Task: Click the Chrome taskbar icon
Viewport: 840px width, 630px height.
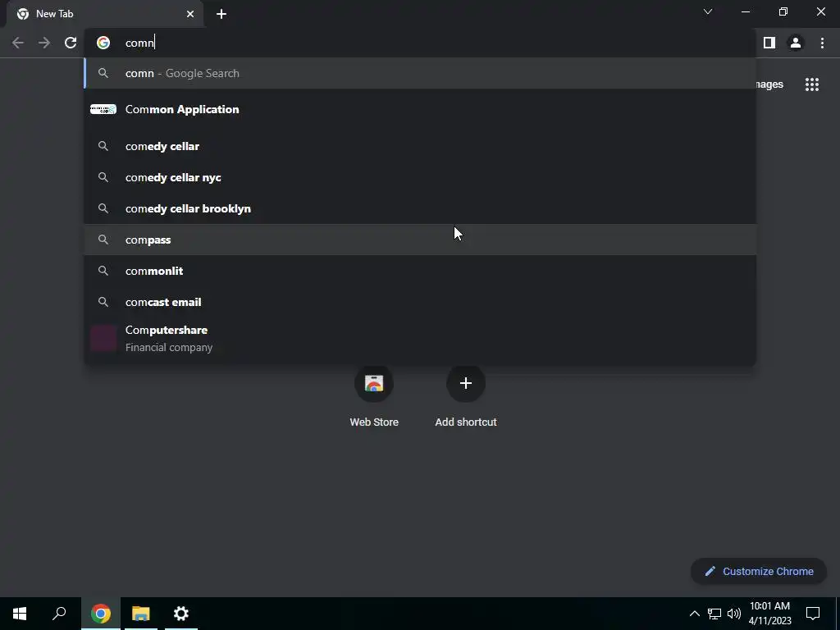Action: click(101, 614)
